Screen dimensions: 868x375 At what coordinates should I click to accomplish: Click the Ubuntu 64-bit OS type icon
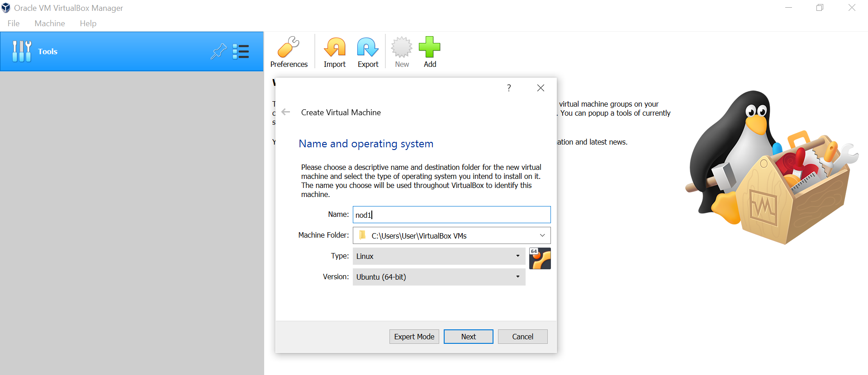point(540,258)
